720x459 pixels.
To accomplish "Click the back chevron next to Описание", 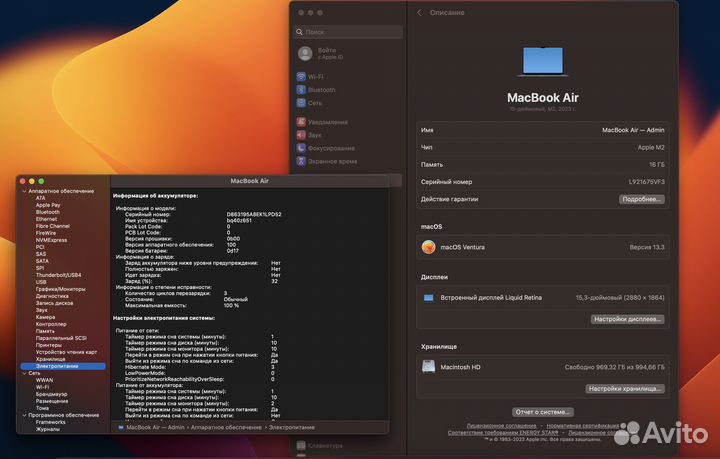I will click(x=419, y=12).
